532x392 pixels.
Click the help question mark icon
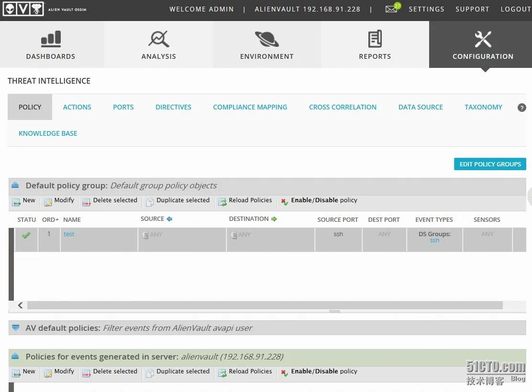[521, 108]
